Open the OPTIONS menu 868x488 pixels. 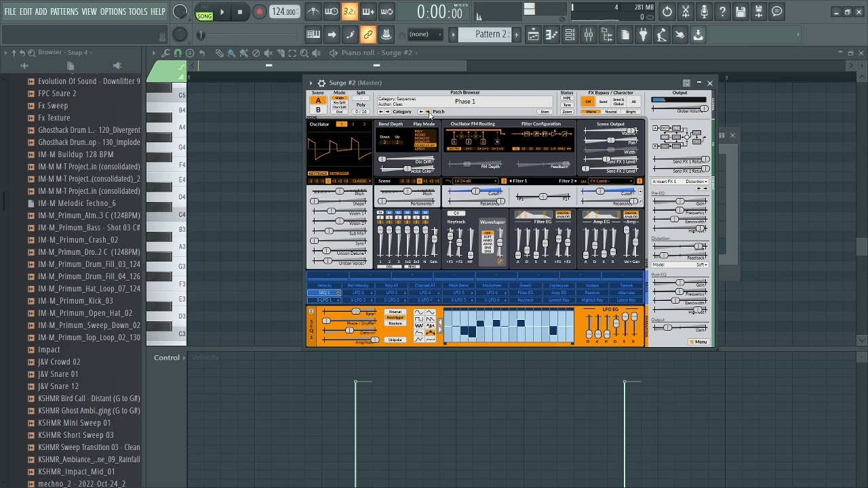pos(113,12)
